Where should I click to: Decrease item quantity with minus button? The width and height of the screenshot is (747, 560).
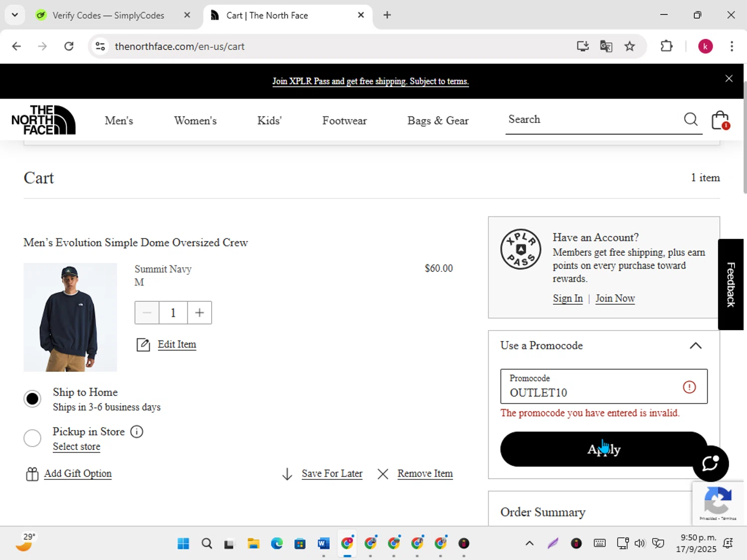point(147,313)
